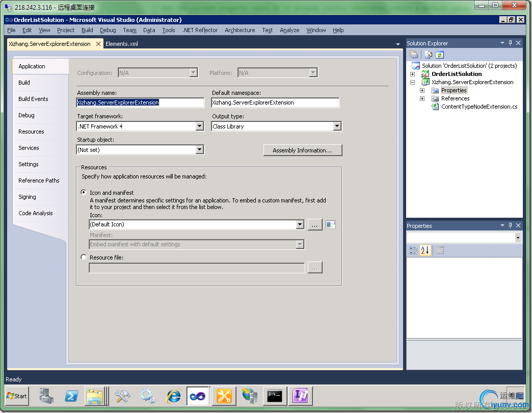Expand the Properties folder node
Image resolution: width=532 pixels, height=413 pixels.
[422, 90]
